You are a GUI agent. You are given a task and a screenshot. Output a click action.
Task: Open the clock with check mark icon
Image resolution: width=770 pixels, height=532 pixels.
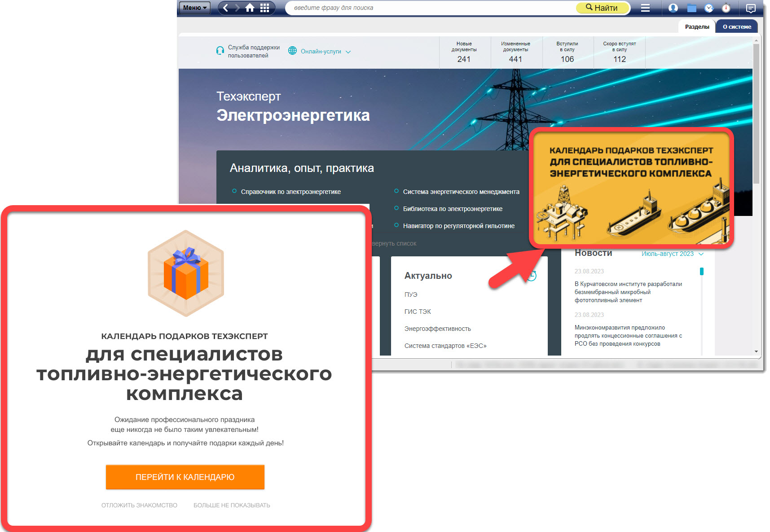click(x=709, y=8)
